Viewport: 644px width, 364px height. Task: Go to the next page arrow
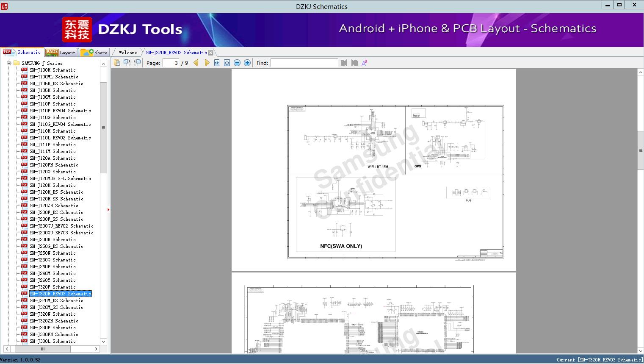tap(207, 63)
